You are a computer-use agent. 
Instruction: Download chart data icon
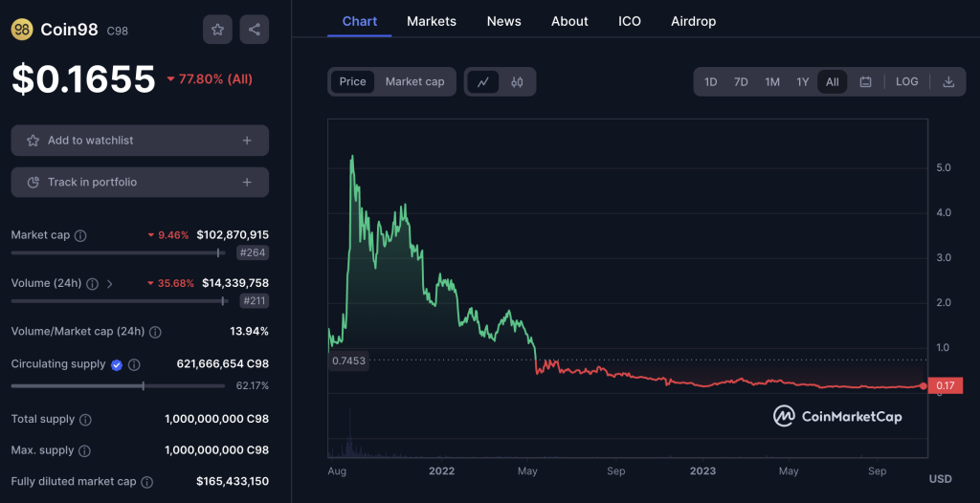click(948, 82)
